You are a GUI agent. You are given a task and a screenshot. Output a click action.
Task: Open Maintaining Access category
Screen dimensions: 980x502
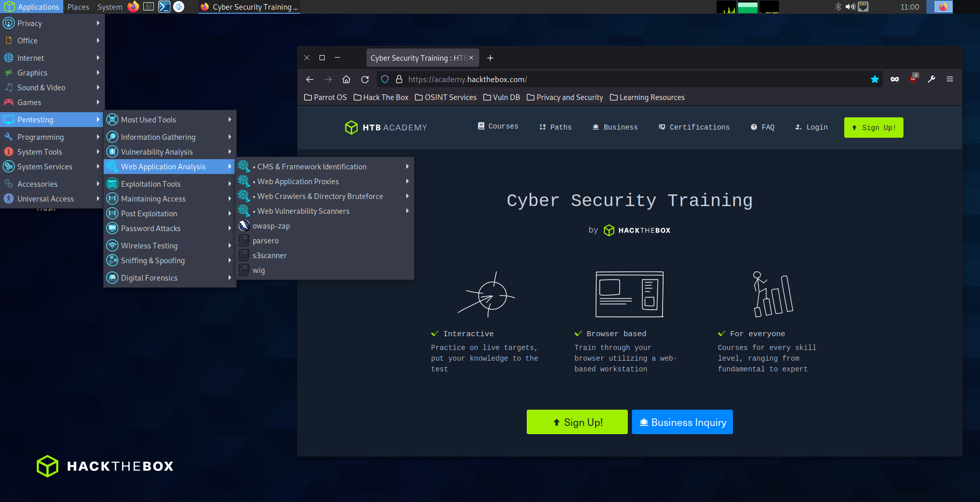point(169,199)
